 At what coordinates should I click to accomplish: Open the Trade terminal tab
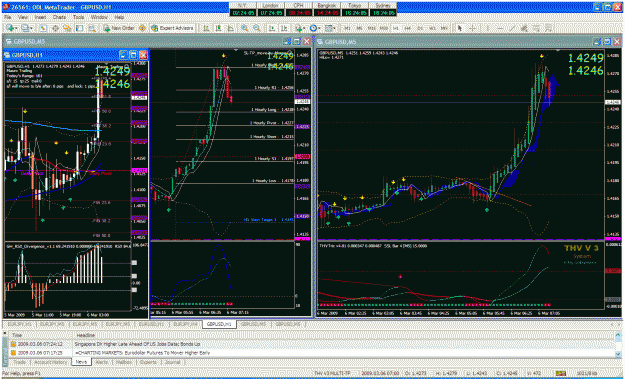pos(20,363)
